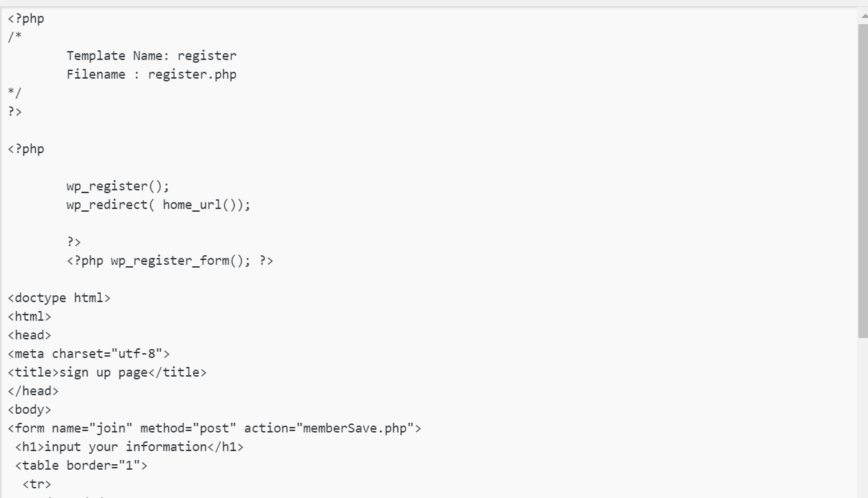
Task: Click the Template Name: register comment line
Action: pos(152,56)
